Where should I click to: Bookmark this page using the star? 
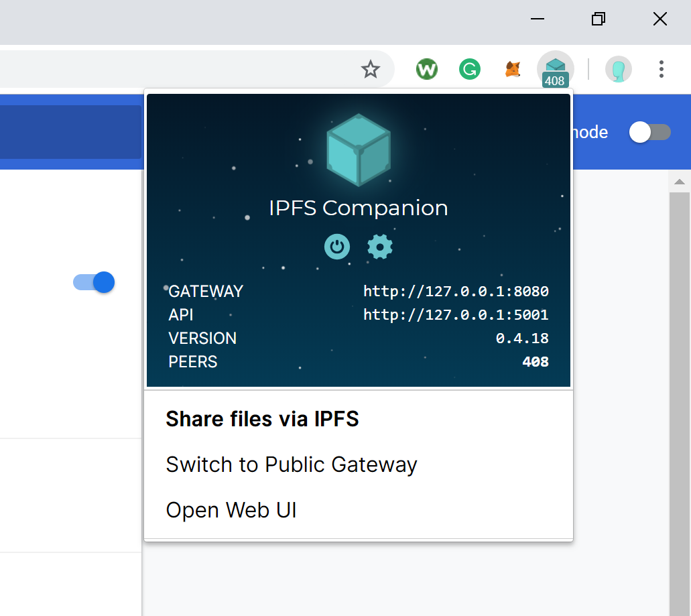click(371, 69)
